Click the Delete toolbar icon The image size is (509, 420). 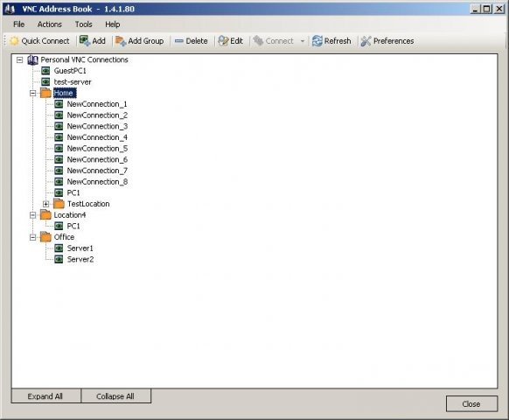point(179,41)
